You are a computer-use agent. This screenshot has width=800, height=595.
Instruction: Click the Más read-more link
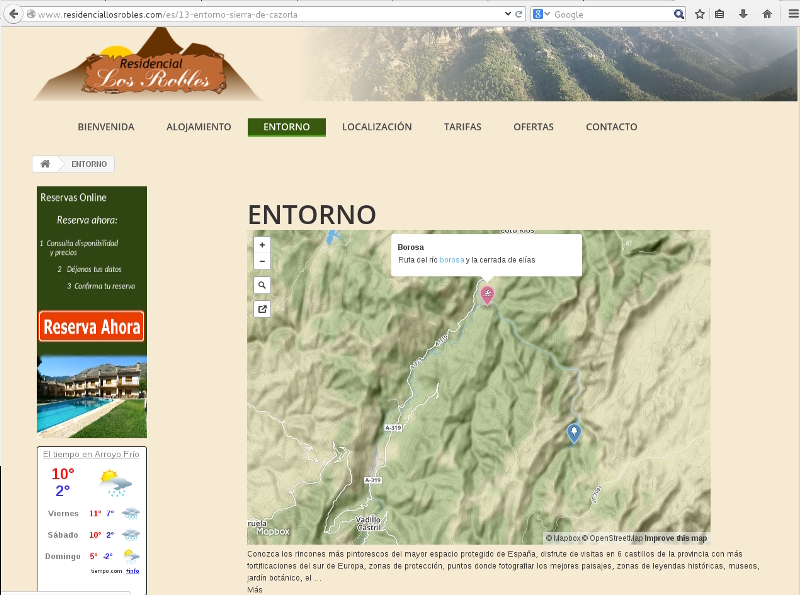[255, 589]
